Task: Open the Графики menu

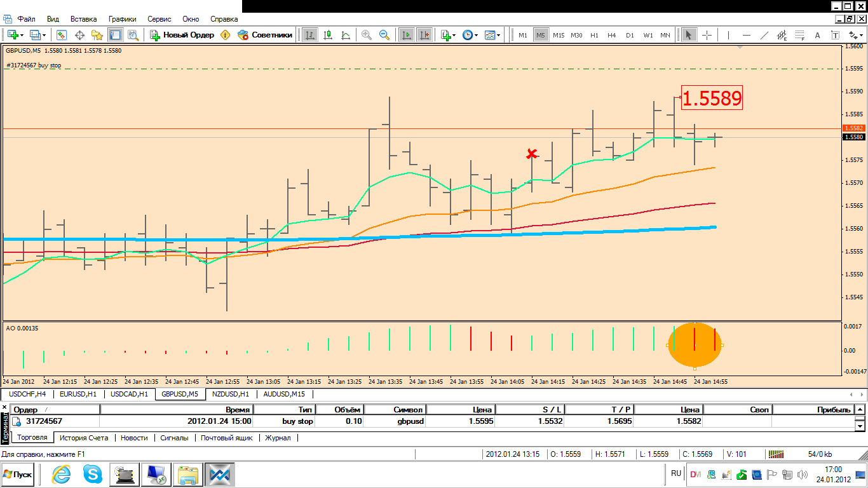Action: pos(122,20)
